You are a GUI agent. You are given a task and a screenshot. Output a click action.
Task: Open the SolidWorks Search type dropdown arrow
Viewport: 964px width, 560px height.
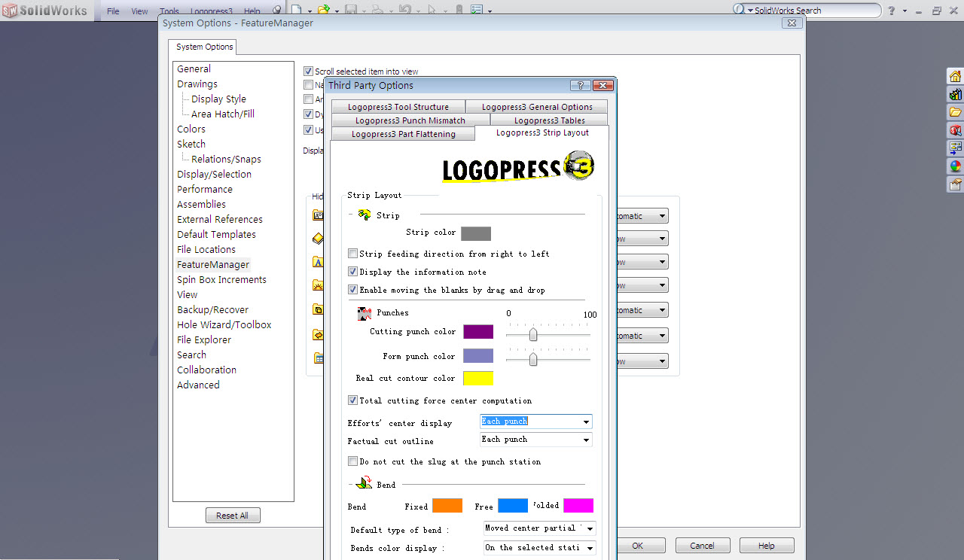[750, 11]
